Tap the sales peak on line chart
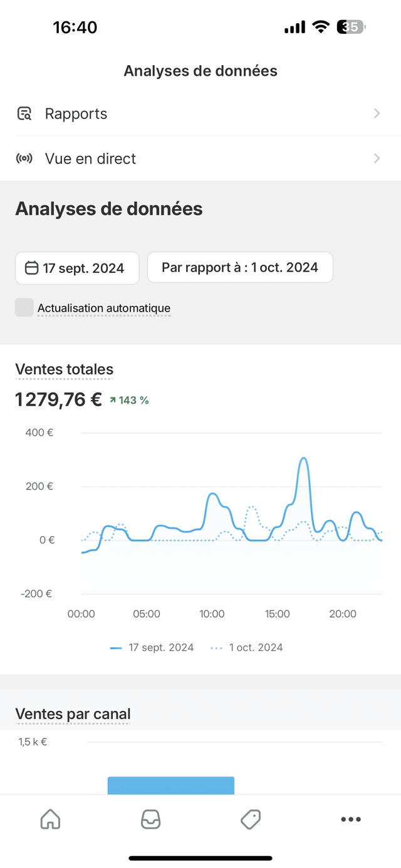 303,459
